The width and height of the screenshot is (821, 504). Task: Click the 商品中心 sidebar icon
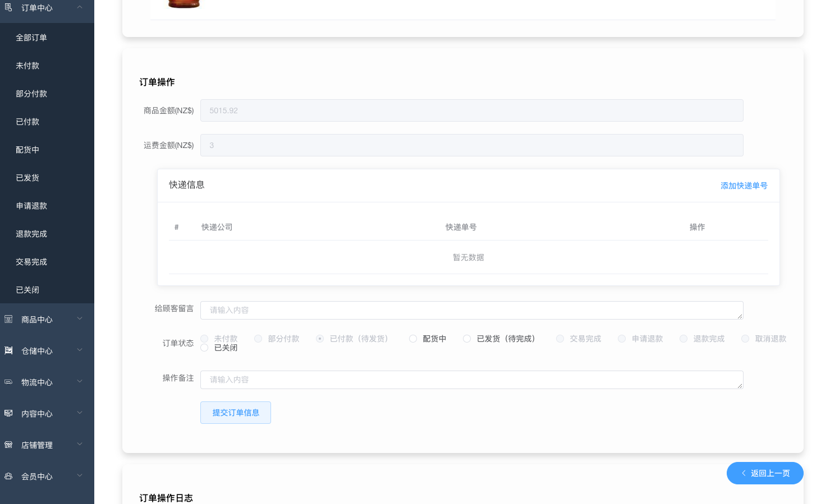click(8, 319)
